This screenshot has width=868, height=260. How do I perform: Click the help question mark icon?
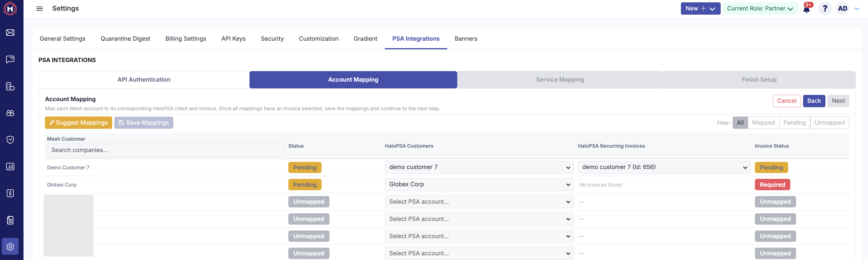(x=824, y=8)
